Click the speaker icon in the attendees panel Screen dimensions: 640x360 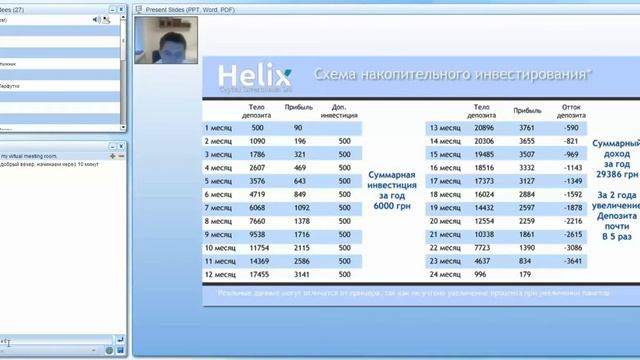pyautogui.click(x=96, y=20)
